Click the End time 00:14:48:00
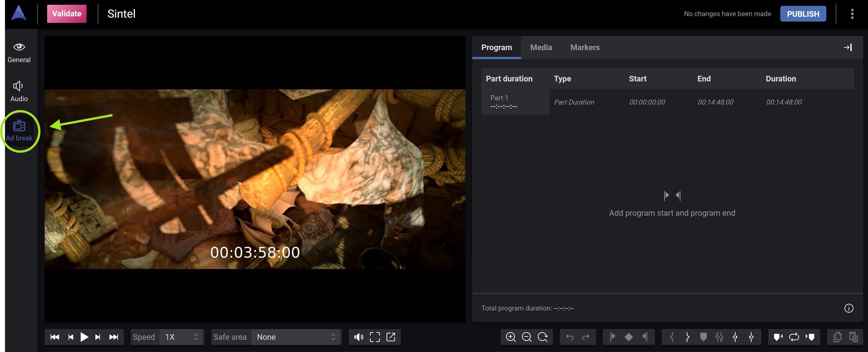868x352 pixels. click(715, 102)
